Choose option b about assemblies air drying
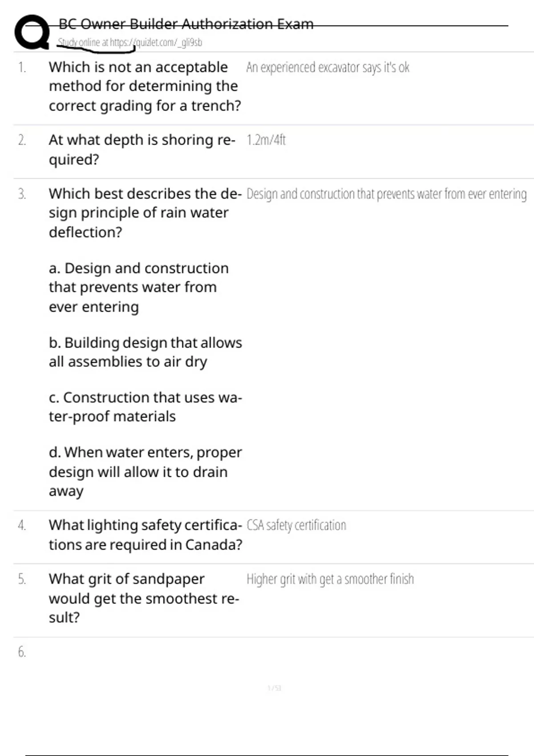 (145, 352)
